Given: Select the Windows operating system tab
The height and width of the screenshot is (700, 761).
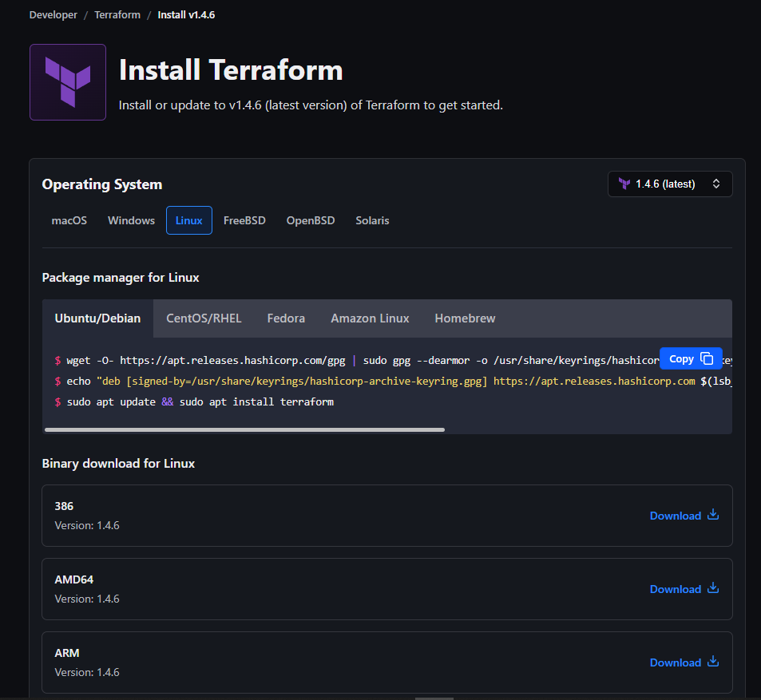Looking at the screenshot, I should coord(131,220).
